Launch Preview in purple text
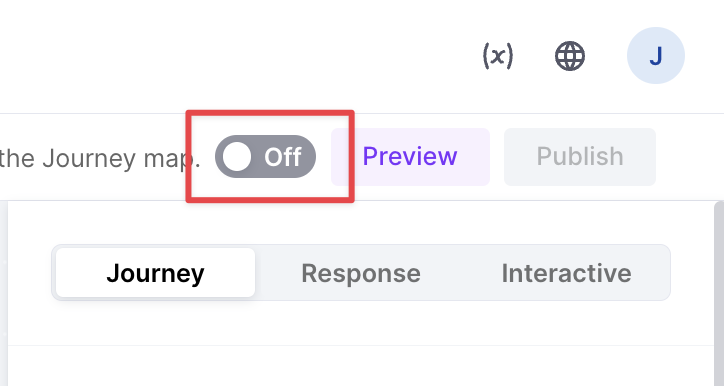Screen dimensions: 724x386 click(410, 157)
